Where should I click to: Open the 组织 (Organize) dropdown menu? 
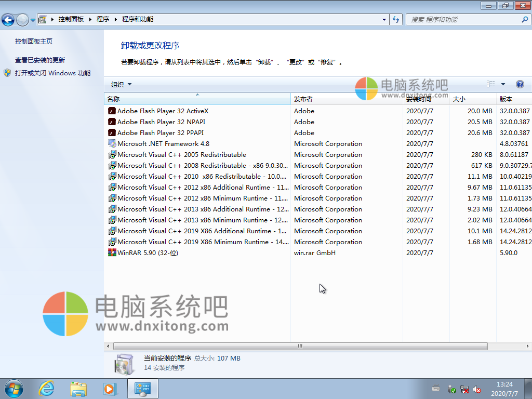[x=119, y=84]
